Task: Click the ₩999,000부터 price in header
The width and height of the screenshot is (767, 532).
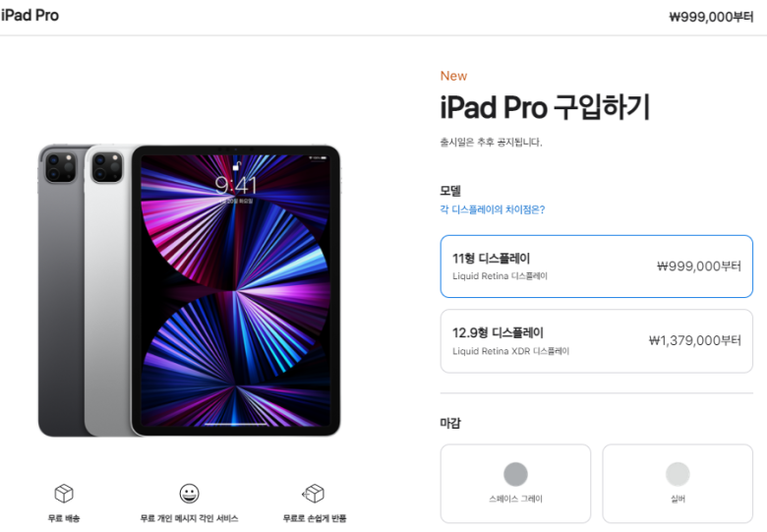Action: (711, 17)
